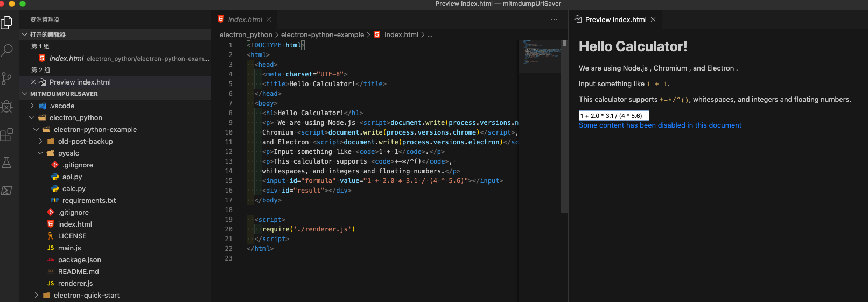Close the Preview index.html tab
Screen dimensions: 868x302
point(653,19)
